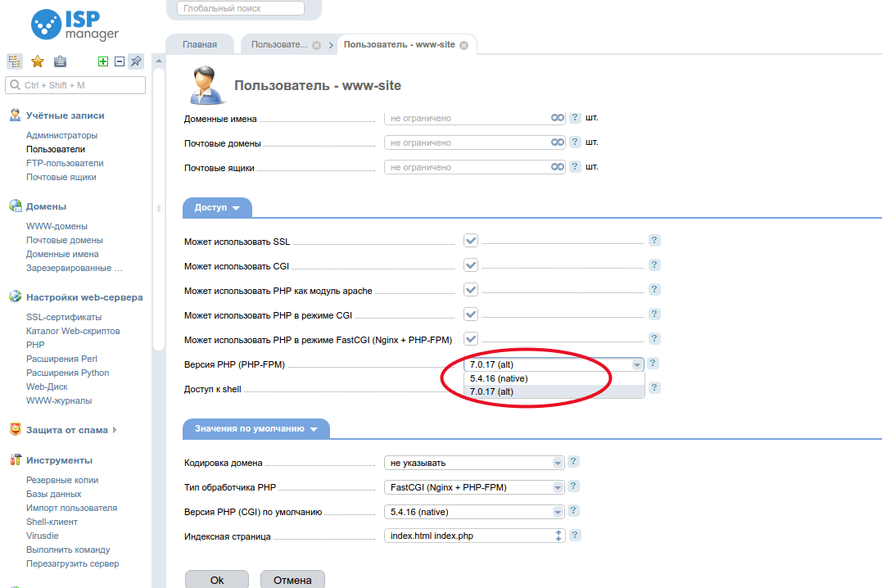
Task: Click the briefcase tasks icon
Action: tap(59, 61)
